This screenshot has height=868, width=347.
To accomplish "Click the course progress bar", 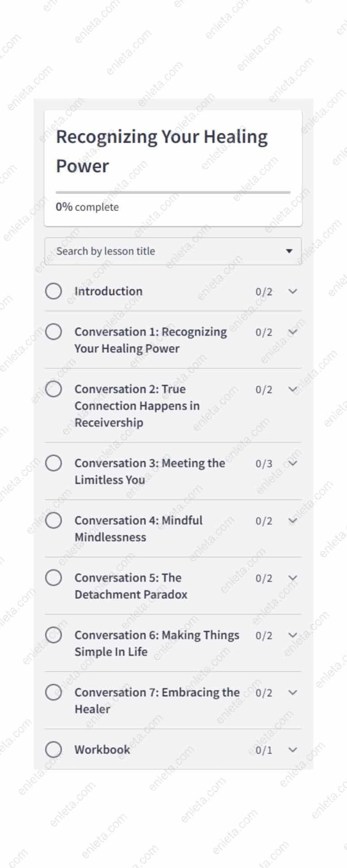I will click(173, 192).
